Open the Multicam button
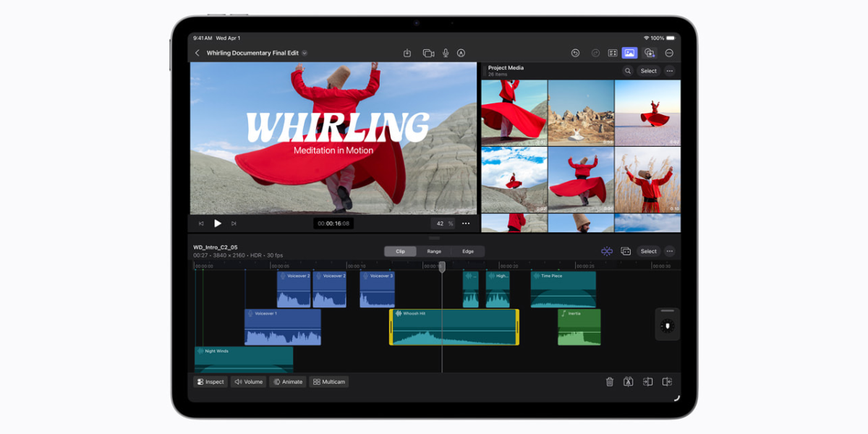Image resolution: width=868 pixels, height=434 pixels. (x=329, y=382)
